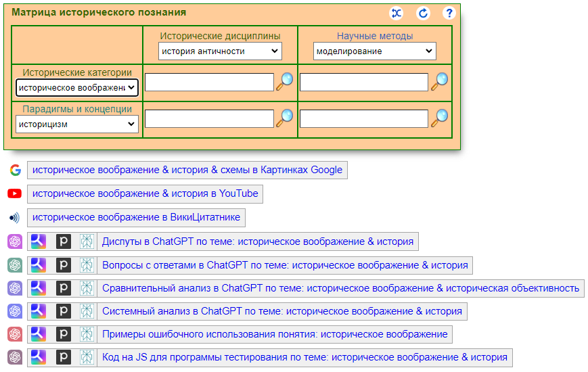Click the red ChatGPT icon beside Примеры ошибочного использования
Viewport: 588px width, 372px height.
15,334
